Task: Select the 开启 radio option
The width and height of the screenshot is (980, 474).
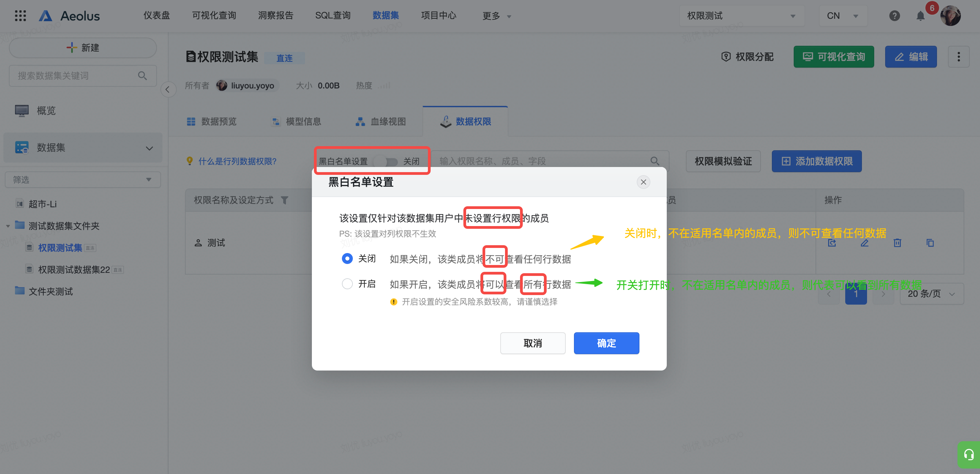Action: 347,284
